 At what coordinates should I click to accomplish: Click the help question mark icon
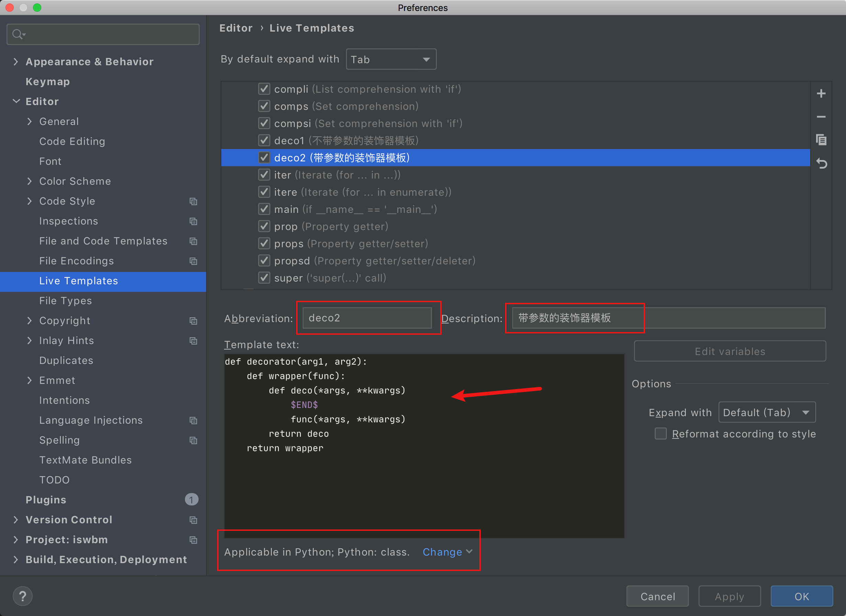pos(22,596)
